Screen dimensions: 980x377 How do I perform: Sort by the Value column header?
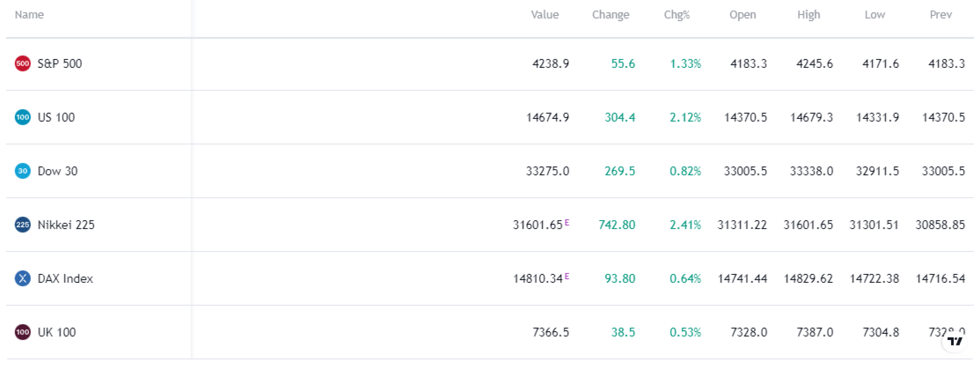coord(545,14)
